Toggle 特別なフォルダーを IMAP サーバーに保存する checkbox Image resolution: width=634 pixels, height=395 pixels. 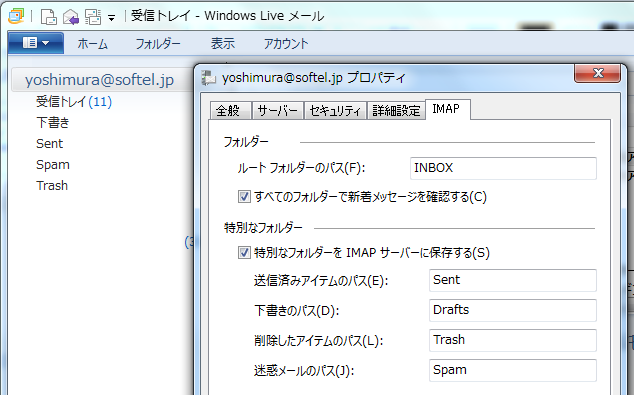point(244,253)
